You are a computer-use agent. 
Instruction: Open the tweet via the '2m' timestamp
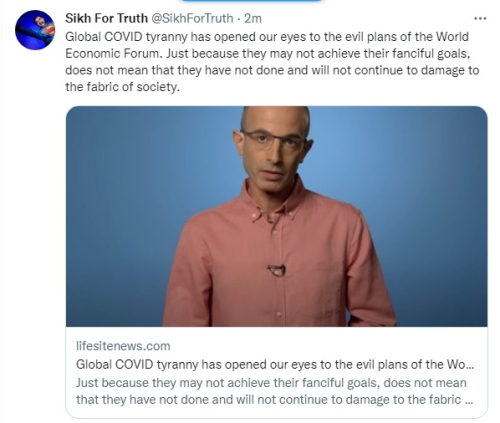pos(253,18)
